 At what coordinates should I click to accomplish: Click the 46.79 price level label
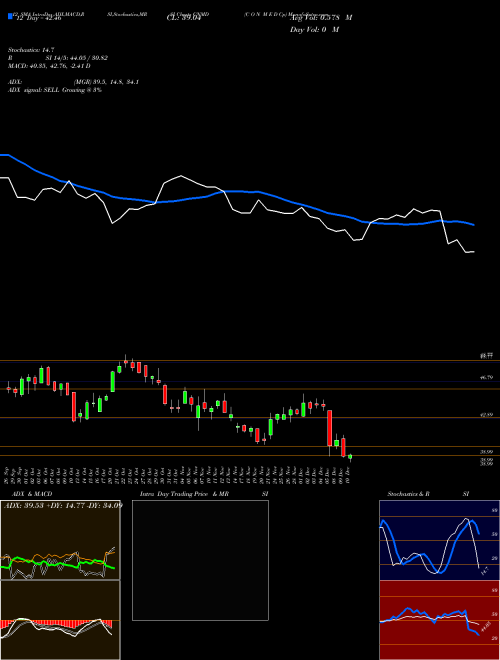click(487, 378)
